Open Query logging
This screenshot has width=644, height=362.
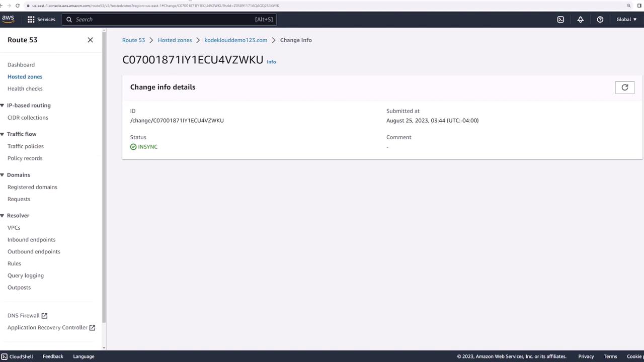pyautogui.click(x=26, y=276)
